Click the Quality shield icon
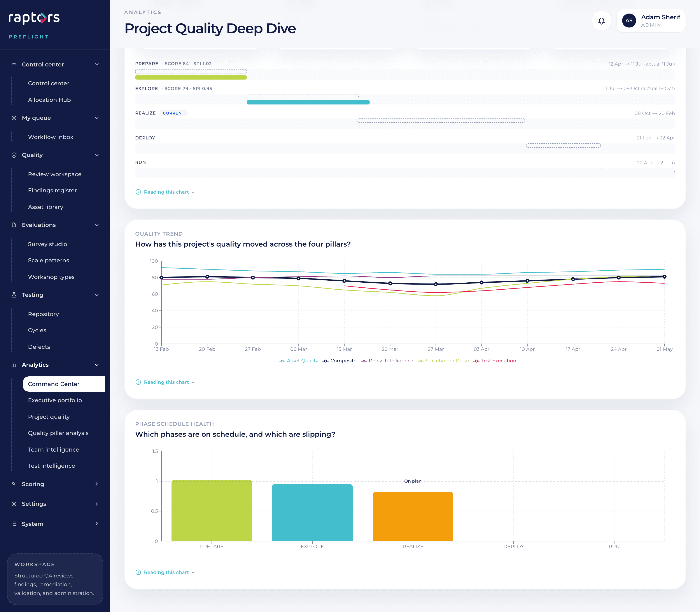 click(14, 155)
